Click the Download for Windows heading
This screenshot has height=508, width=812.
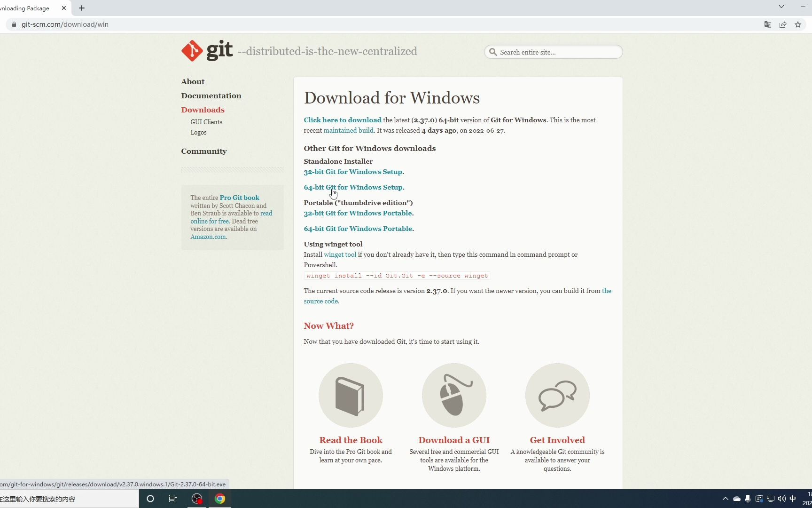(392, 98)
